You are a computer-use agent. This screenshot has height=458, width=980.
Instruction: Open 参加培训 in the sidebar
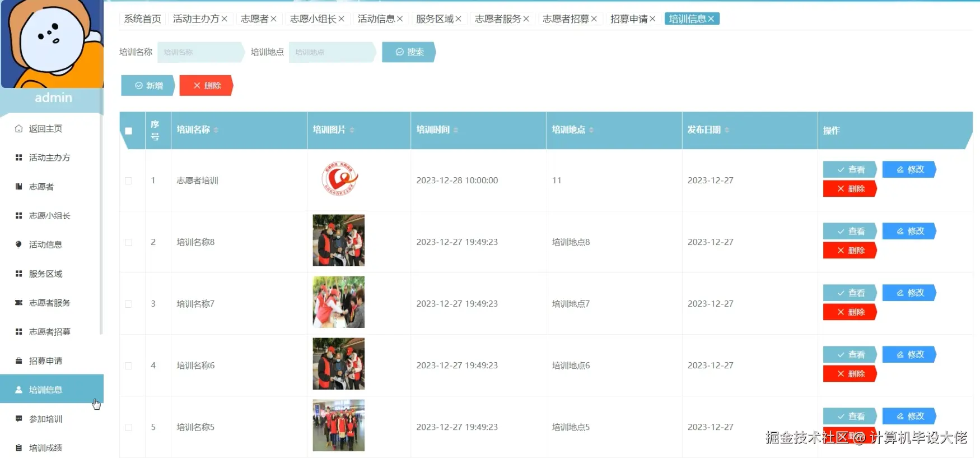click(x=52, y=419)
